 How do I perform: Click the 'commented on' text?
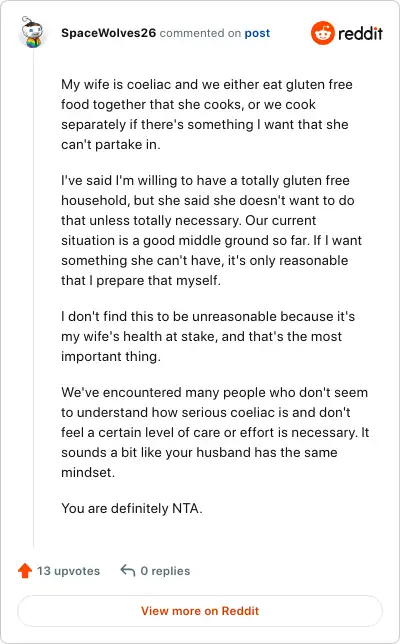200,33
